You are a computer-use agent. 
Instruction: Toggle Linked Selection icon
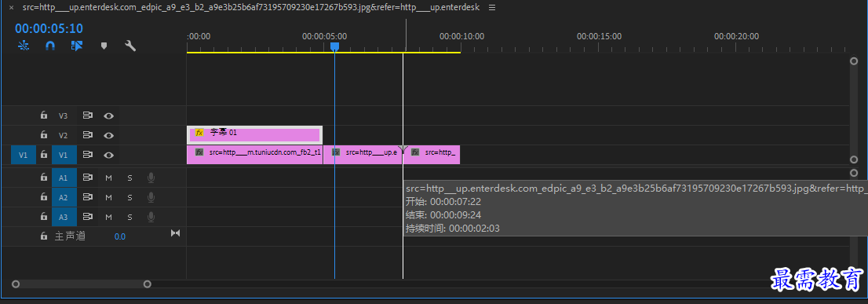coord(76,46)
